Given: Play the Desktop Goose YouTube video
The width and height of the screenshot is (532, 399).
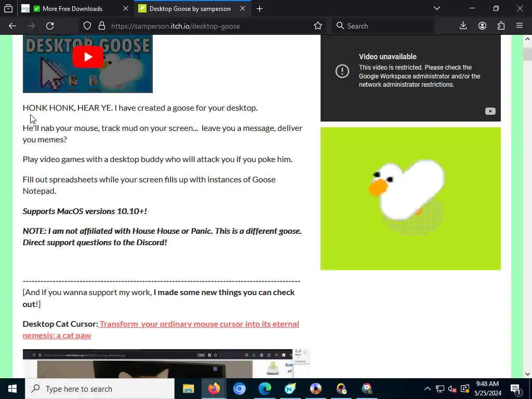Looking at the screenshot, I should click(x=87, y=57).
